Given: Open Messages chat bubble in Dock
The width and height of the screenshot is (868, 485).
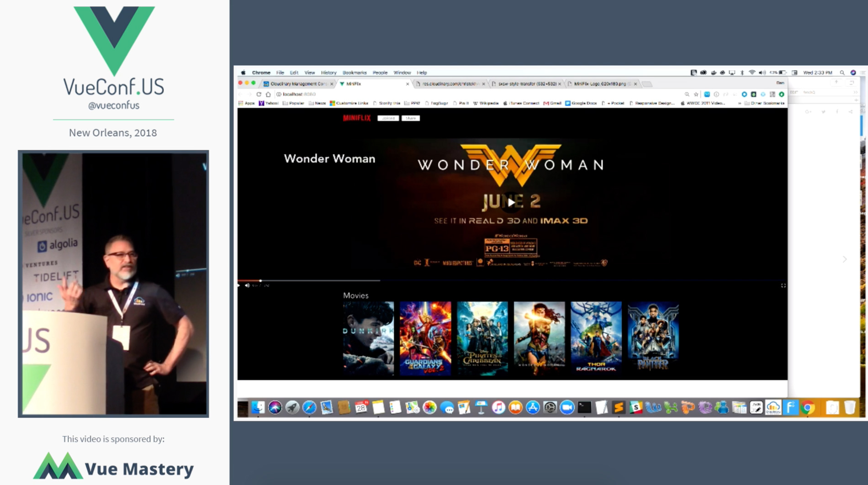Looking at the screenshot, I should 447,407.
